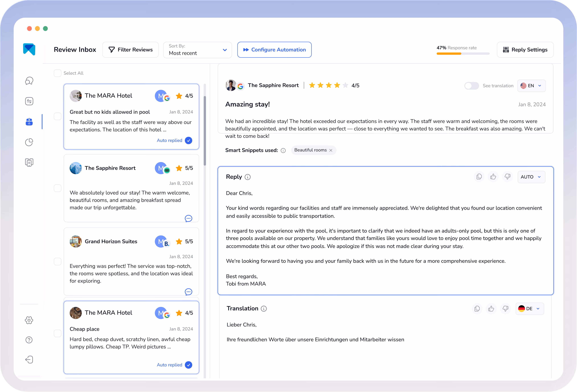Check the Select All checkbox
This screenshot has width=577, height=392.
[58, 73]
